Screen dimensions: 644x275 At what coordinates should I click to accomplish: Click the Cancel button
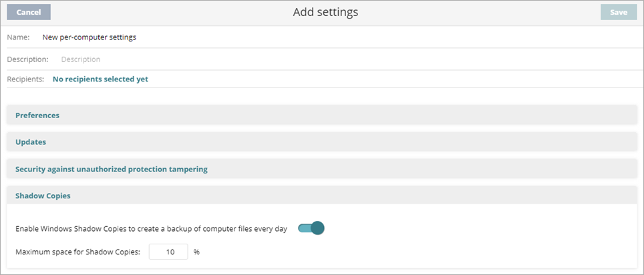29,12
